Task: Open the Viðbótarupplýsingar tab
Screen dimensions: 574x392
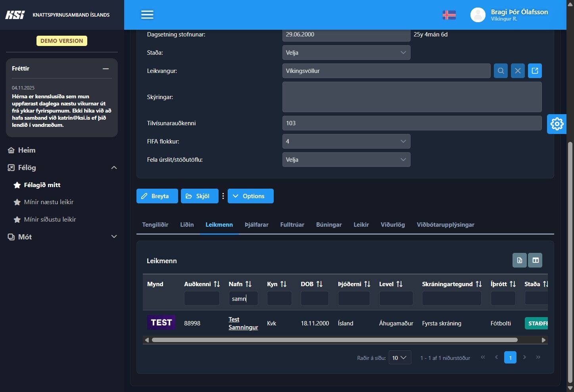Action: [x=445, y=225]
